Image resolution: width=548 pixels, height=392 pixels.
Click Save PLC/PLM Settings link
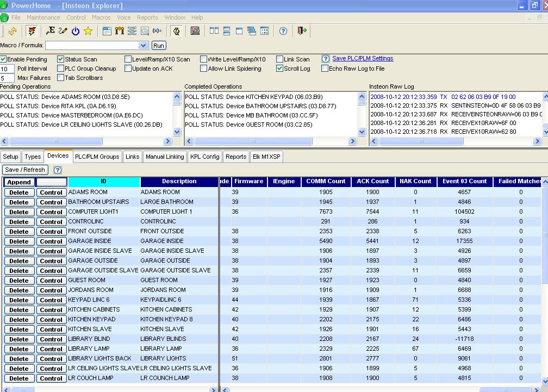click(363, 58)
